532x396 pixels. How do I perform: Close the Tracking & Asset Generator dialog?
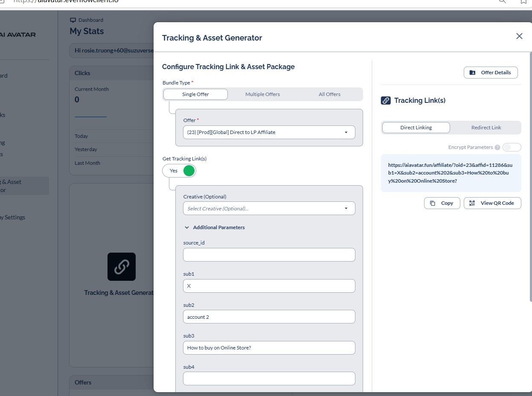click(519, 36)
